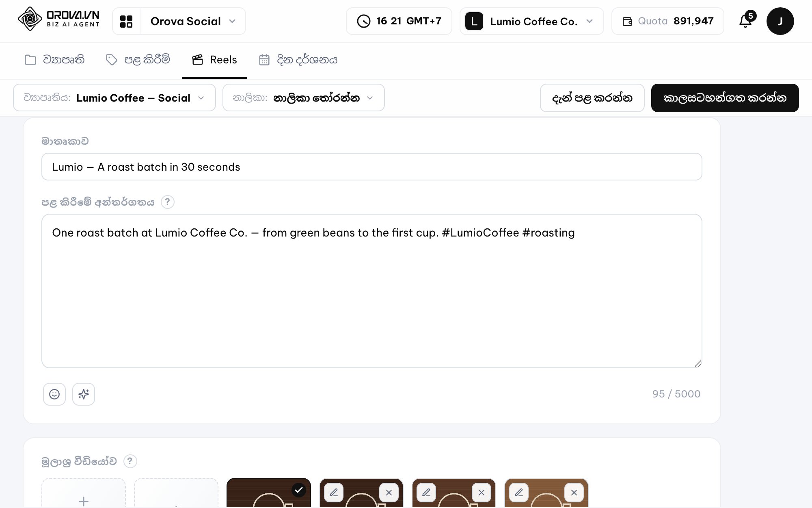812x508 pixels.
Task: Click the edit pencil on the second video thumbnail
Action: point(334,493)
